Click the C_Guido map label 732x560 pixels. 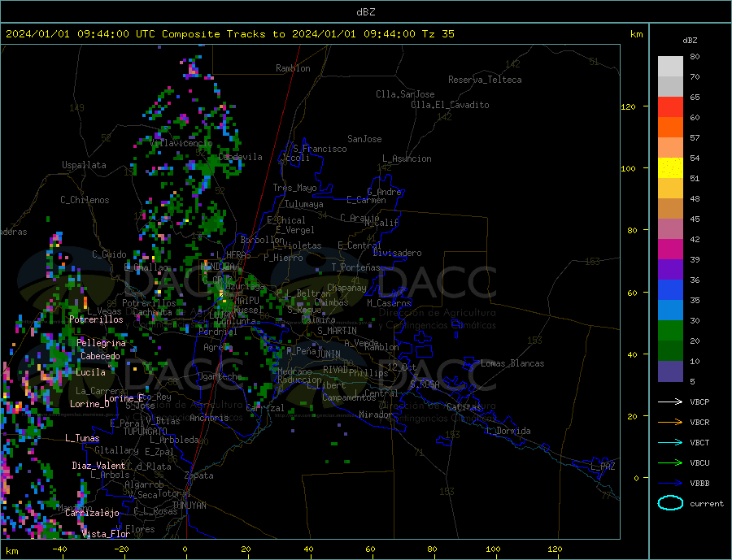pos(109,254)
